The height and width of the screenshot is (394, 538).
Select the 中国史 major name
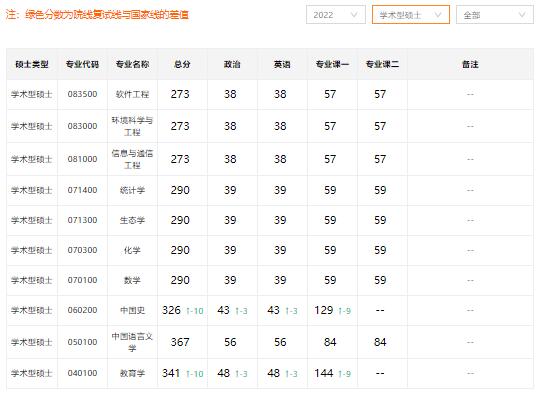point(132,310)
